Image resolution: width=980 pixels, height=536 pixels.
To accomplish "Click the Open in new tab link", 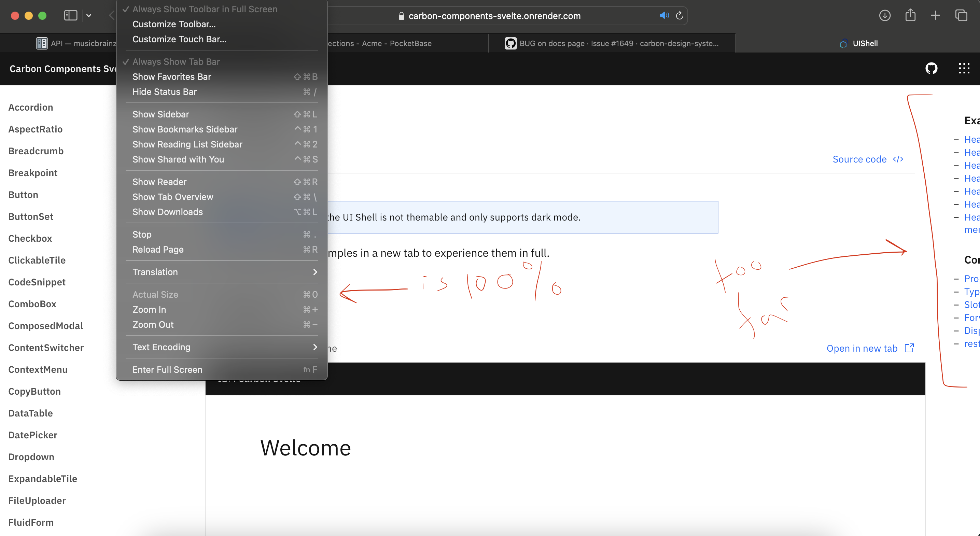I will pos(870,348).
